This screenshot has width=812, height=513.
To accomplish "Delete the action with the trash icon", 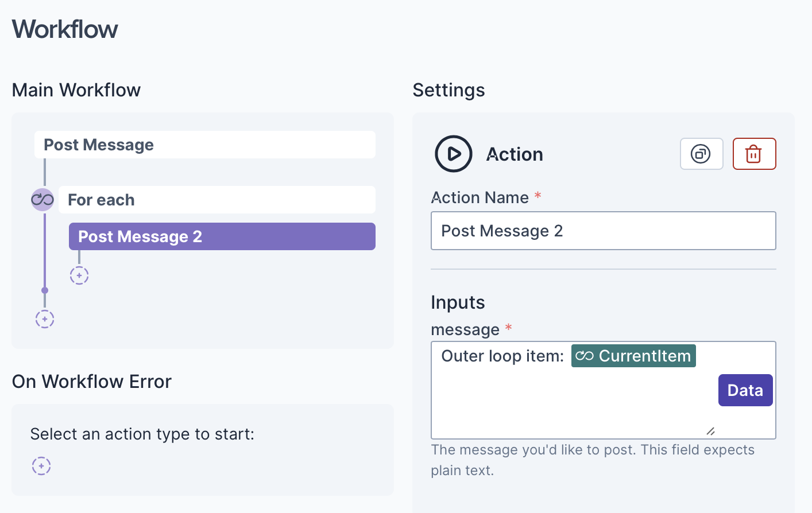I will 754,154.
